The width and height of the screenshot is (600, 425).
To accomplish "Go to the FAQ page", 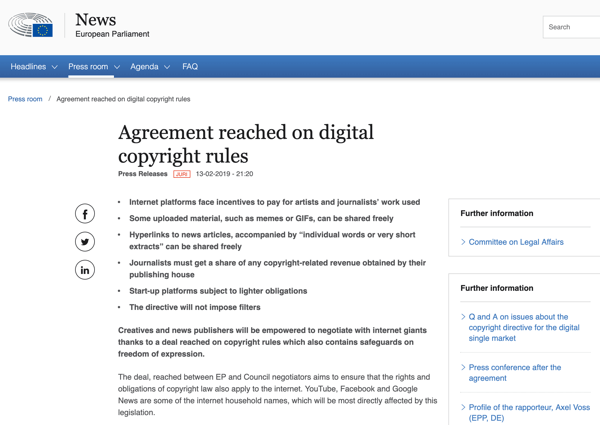I will click(190, 67).
